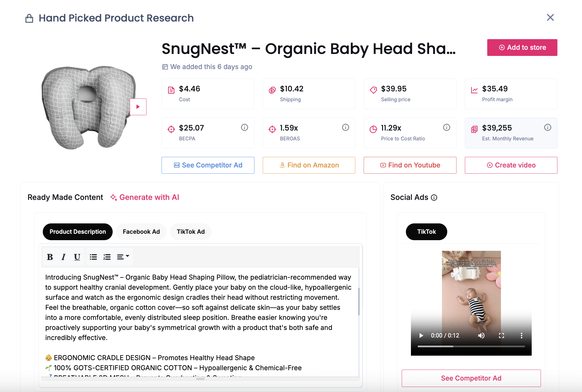582x392 pixels.
Task: Click the Price to Cost Ratio info icon
Action: (x=447, y=127)
